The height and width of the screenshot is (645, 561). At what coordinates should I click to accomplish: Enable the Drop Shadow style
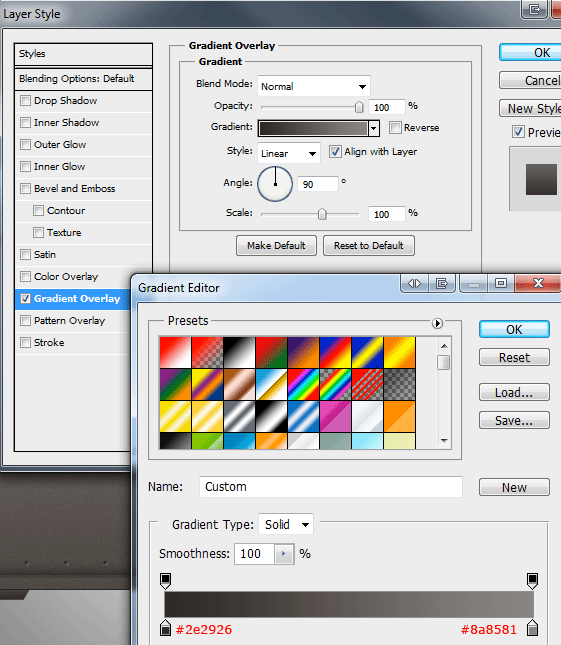point(26,100)
